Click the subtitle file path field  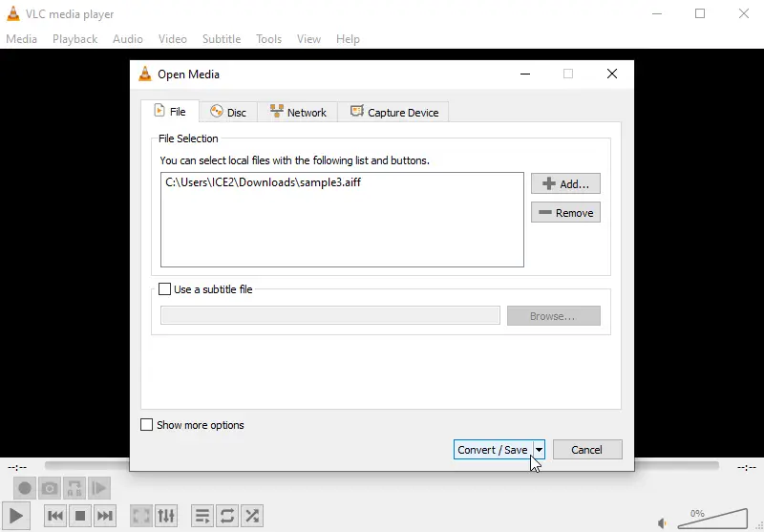tap(330, 315)
